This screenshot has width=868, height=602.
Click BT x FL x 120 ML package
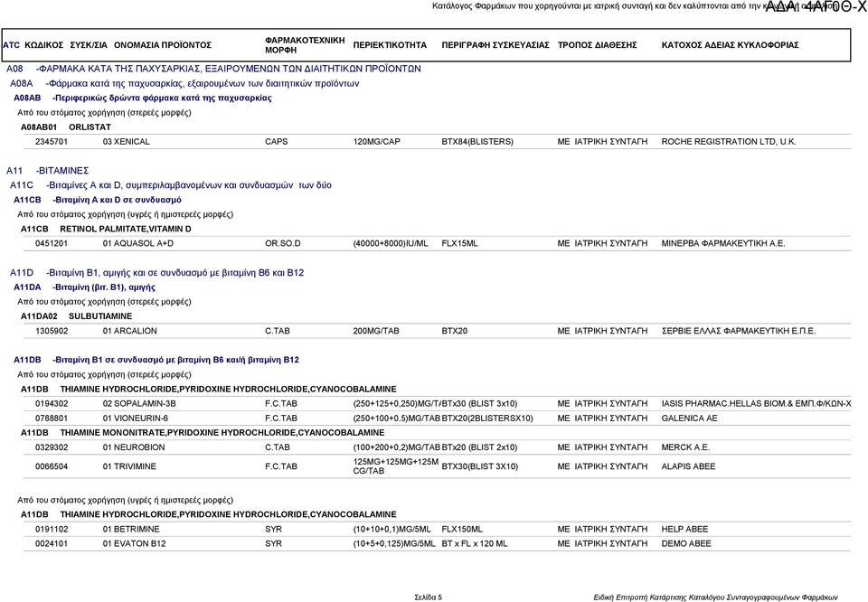(475, 544)
